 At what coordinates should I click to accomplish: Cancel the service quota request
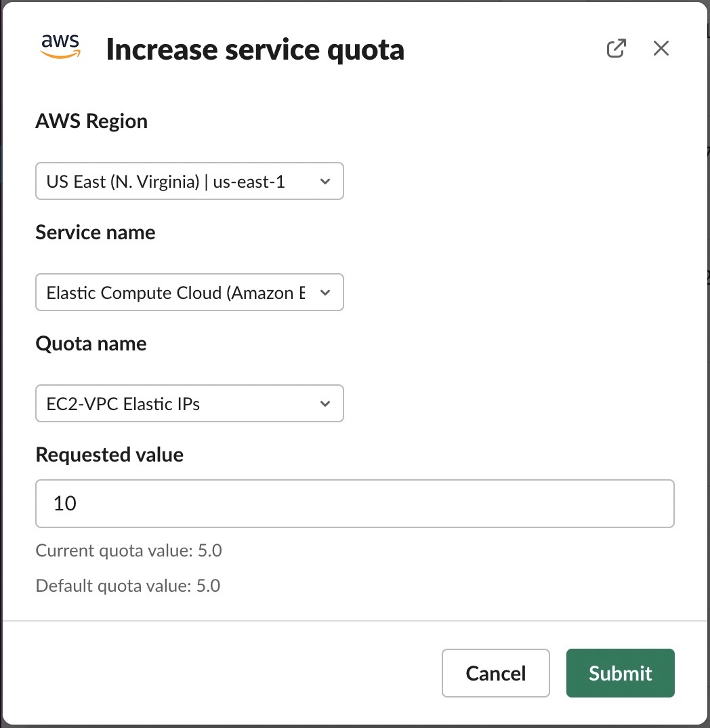(x=495, y=673)
